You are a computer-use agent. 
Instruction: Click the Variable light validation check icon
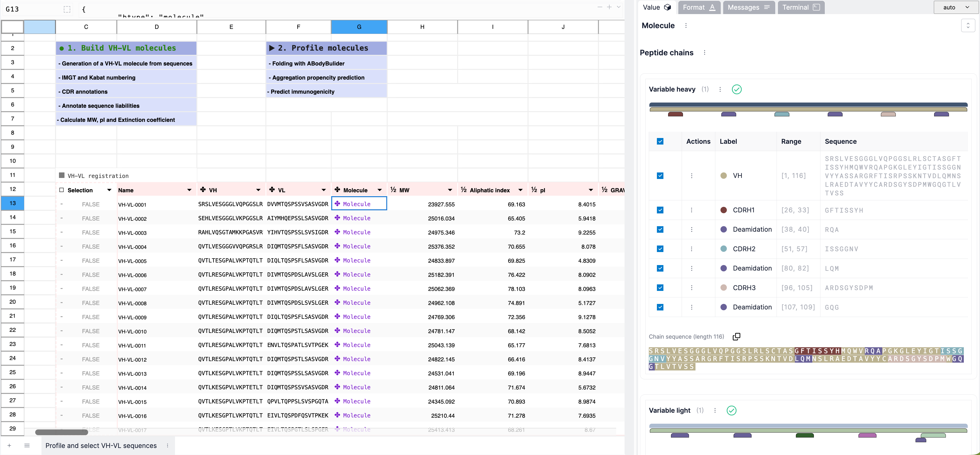731,410
